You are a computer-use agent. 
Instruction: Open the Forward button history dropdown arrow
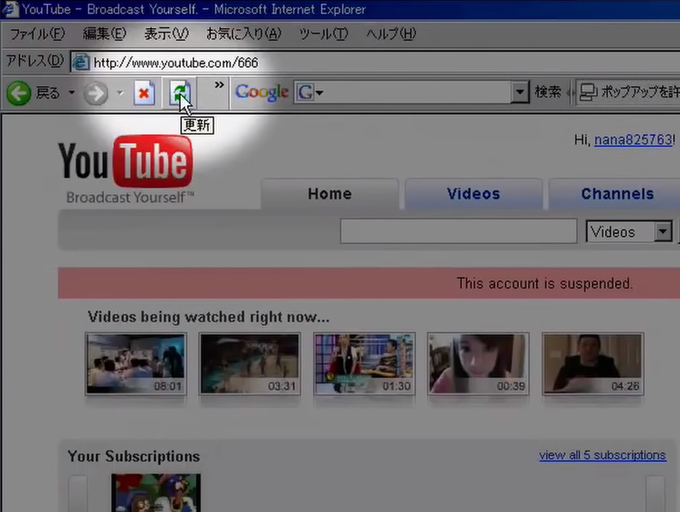(x=120, y=93)
